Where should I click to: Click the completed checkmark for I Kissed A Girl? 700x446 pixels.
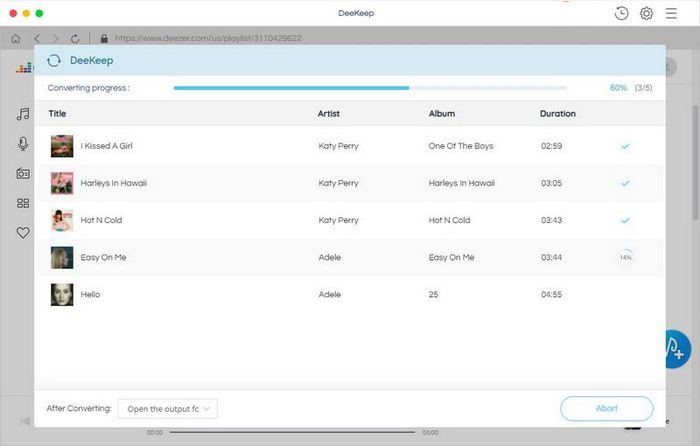(625, 146)
